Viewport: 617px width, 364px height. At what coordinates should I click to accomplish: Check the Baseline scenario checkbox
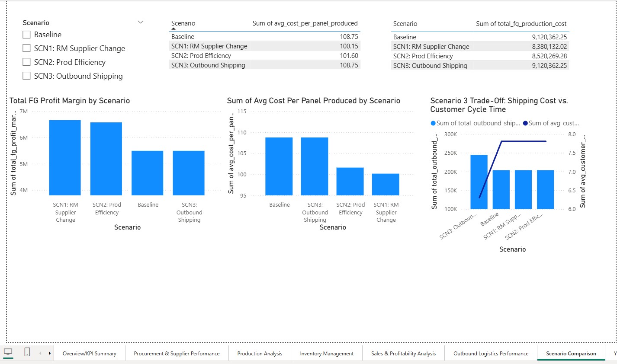click(26, 34)
